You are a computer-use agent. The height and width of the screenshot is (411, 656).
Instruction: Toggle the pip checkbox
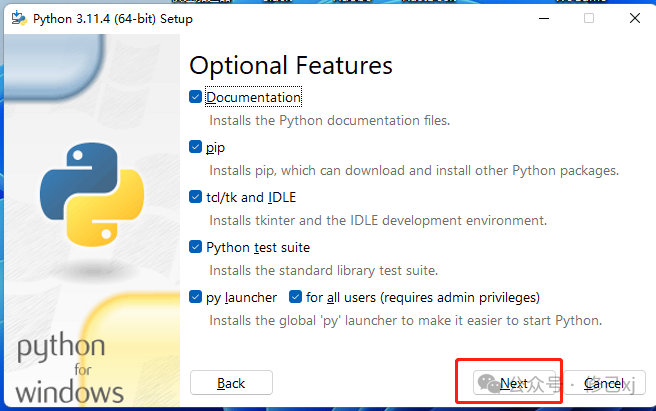(196, 147)
